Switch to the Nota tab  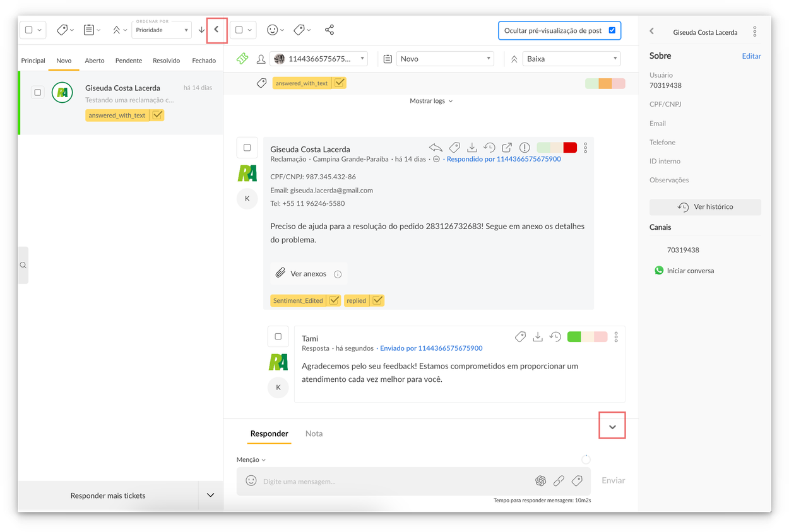(x=314, y=434)
